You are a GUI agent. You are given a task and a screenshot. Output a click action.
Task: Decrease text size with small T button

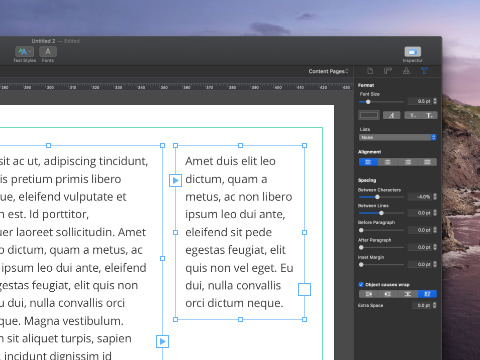tap(413, 116)
